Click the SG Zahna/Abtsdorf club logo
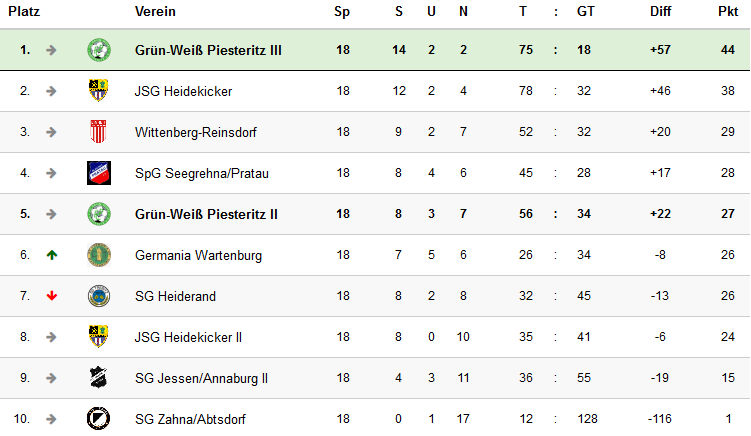Image resolution: width=751 pixels, height=436 pixels. (x=99, y=419)
